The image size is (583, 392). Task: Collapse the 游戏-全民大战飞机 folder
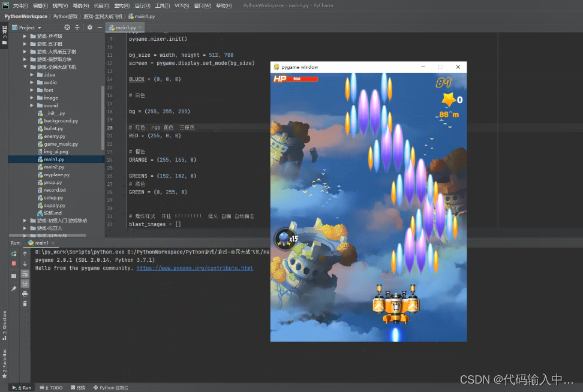click(x=25, y=67)
